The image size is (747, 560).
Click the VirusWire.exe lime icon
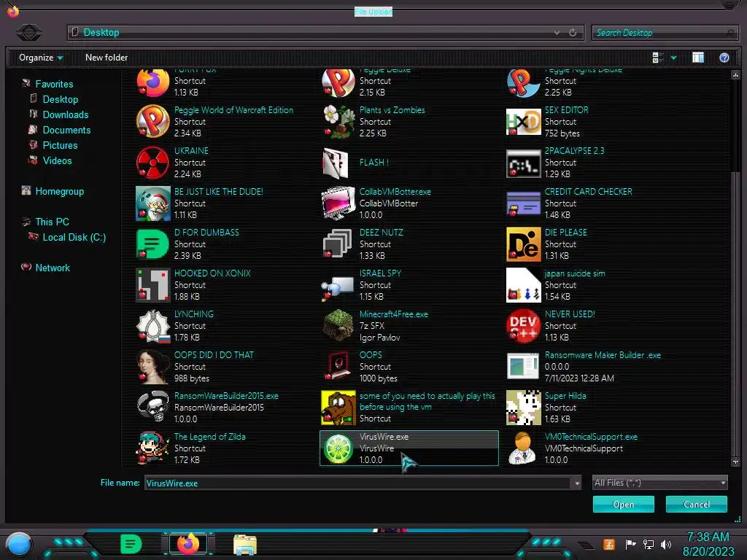click(338, 448)
